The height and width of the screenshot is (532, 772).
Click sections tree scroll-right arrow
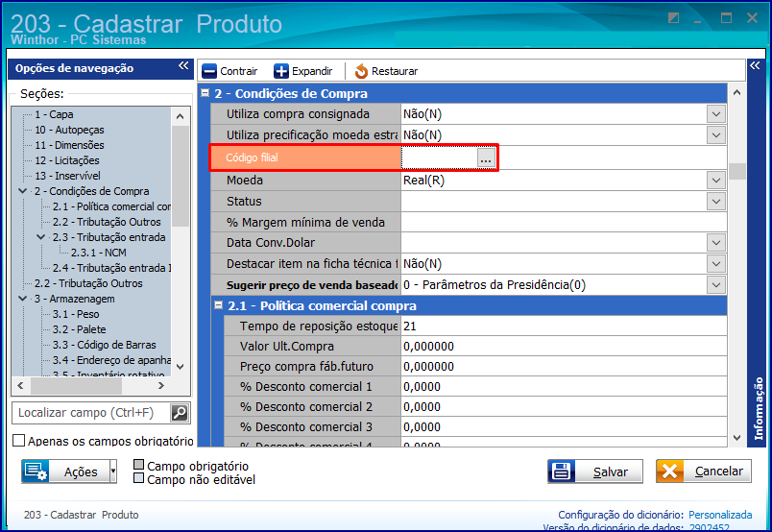point(161,386)
